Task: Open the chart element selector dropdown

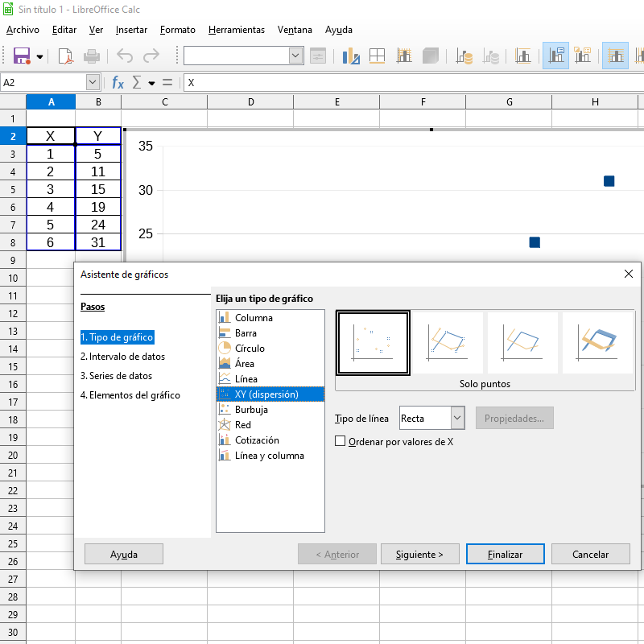Action: click(x=295, y=56)
